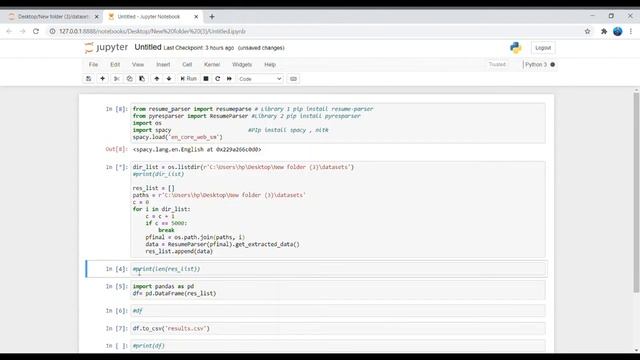Save notebook with the floppy disk icon

(x=89, y=79)
